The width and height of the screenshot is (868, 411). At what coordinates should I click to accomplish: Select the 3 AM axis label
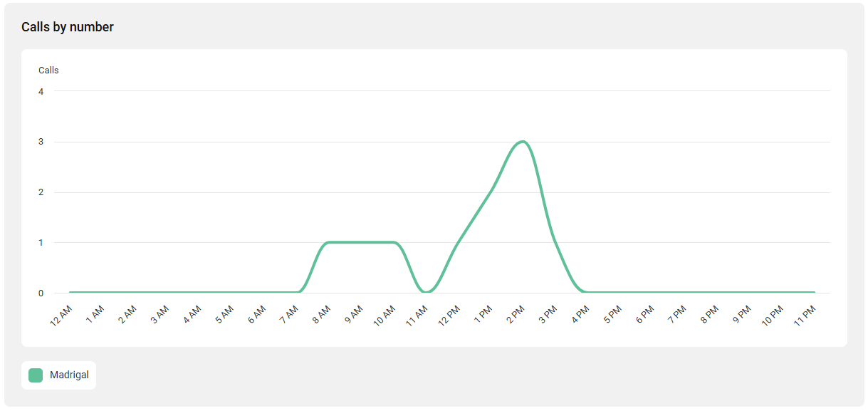pos(159,314)
